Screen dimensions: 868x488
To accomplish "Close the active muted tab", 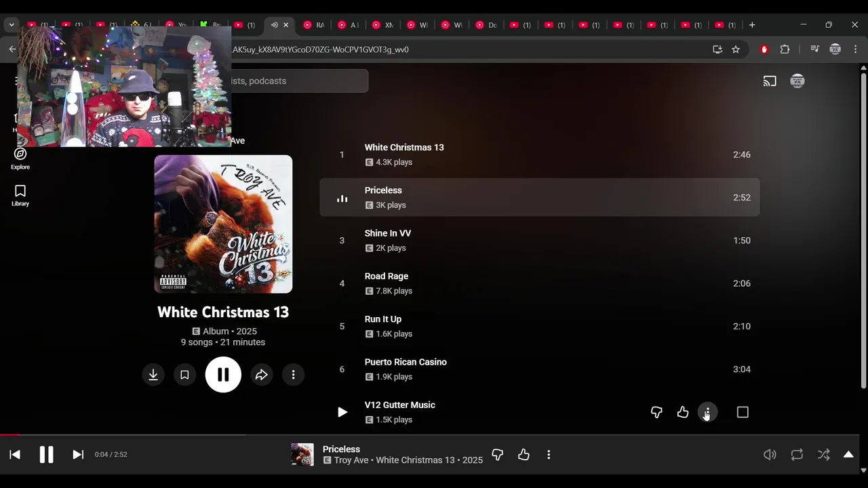I will 285,25.
